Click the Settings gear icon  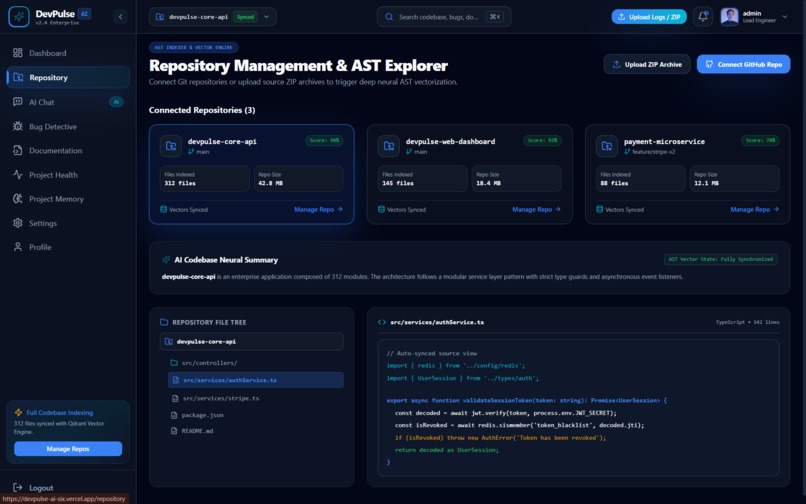pyautogui.click(x=17, y=223)
